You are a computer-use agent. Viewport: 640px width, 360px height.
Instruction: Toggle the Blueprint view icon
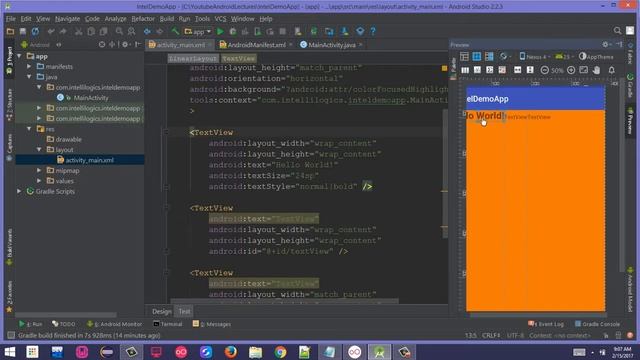coord(477,56)
